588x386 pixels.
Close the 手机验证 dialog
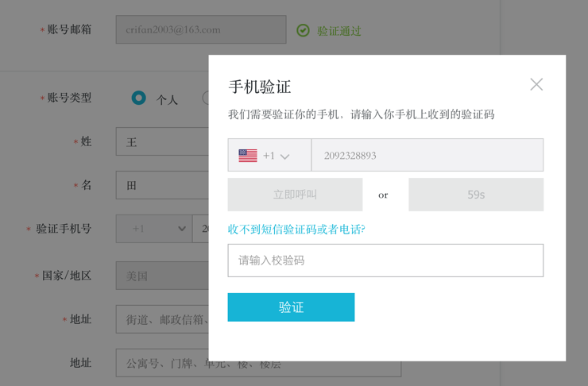[x=536, y=84]
